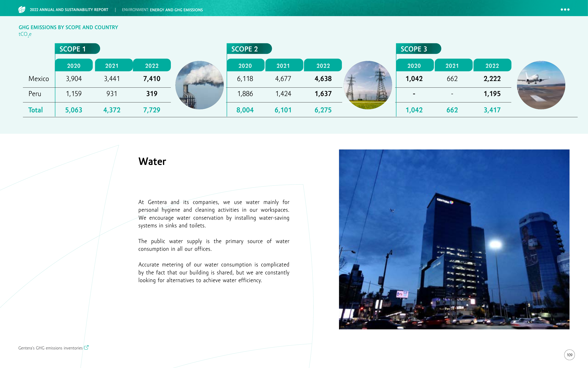Click Scope 1 Mexico 2022 value 7,410

click(x=152, y=79)
